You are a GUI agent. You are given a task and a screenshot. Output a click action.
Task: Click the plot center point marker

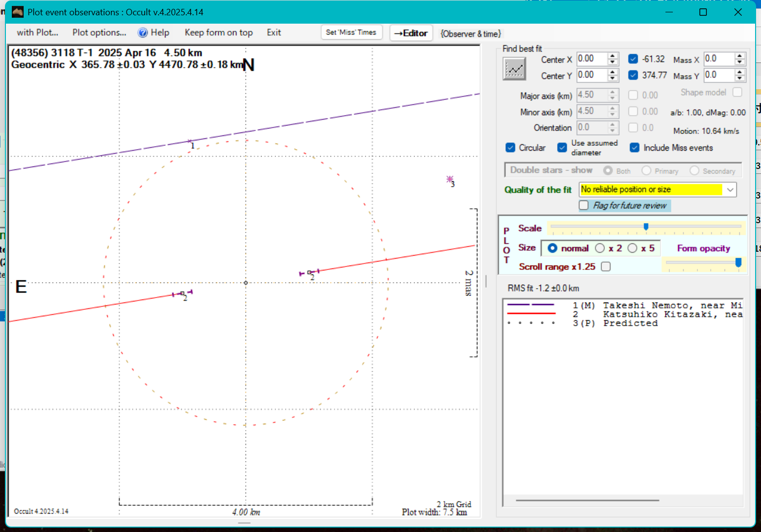click(x=246, y=283)
